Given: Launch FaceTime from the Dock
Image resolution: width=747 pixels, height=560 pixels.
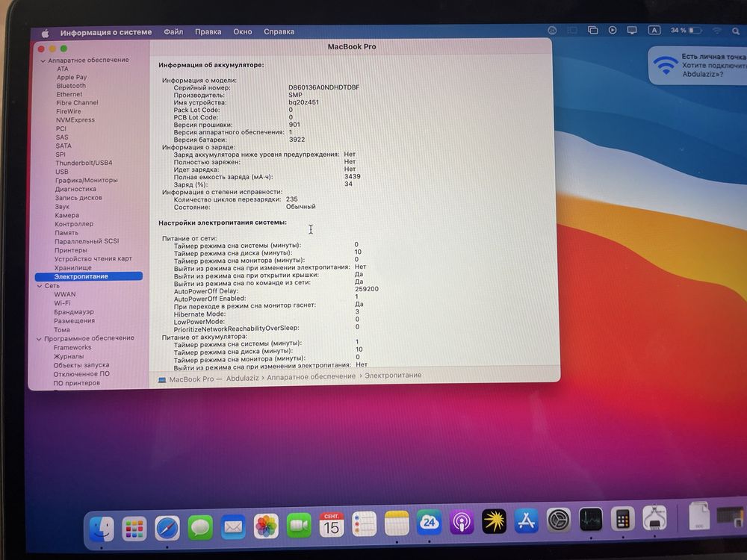Looking at the screenshot, I should (x=299, y=526).
